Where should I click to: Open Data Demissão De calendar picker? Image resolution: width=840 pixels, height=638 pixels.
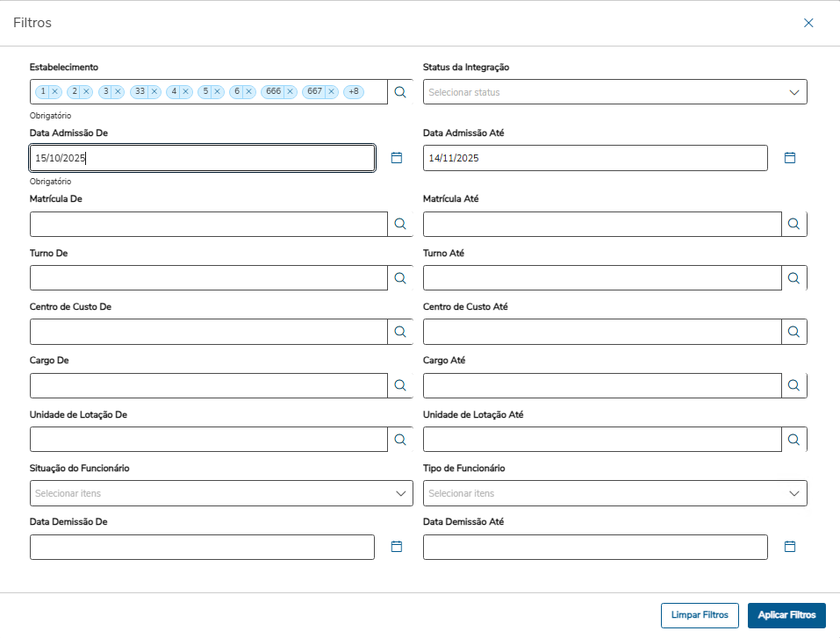click(396, 547)
